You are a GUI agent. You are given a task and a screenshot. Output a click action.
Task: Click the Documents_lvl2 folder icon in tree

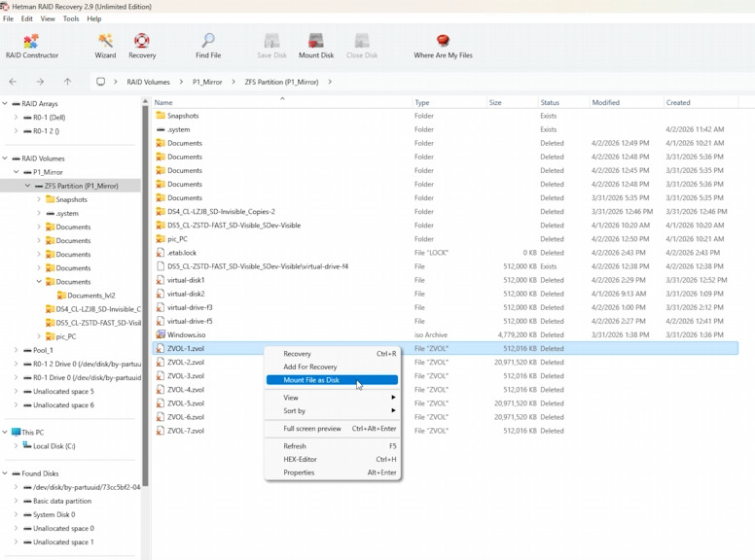[x=61, y=296]
